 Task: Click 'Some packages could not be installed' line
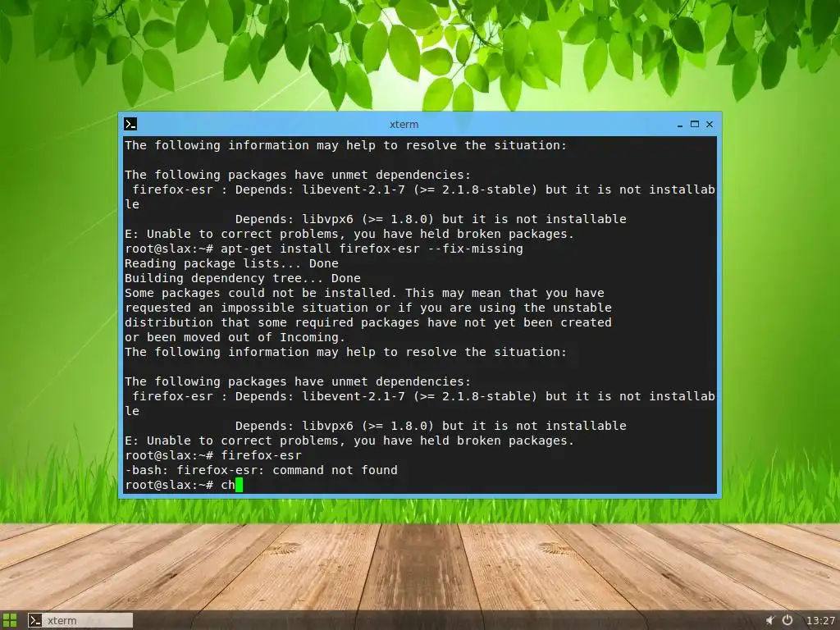tap(364, 293)
